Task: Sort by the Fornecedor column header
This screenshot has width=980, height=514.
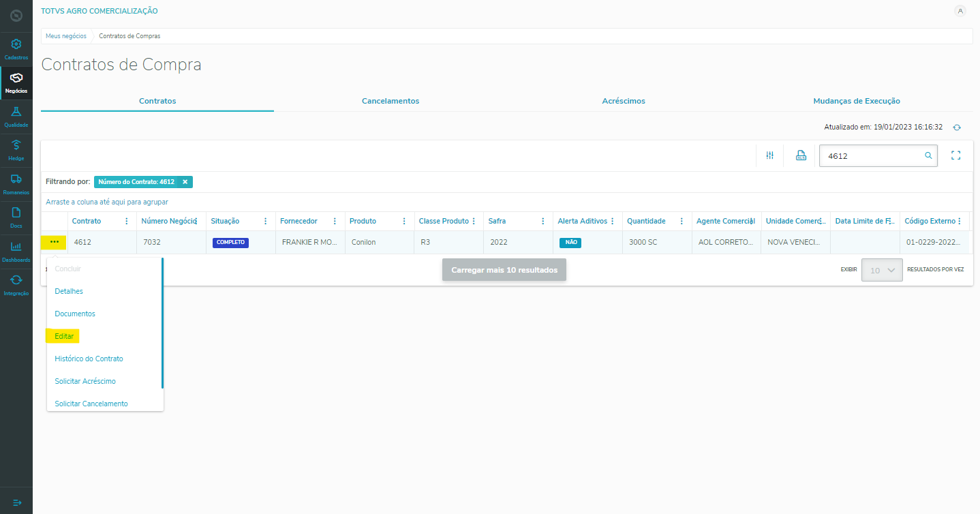Action: [298, 221]
